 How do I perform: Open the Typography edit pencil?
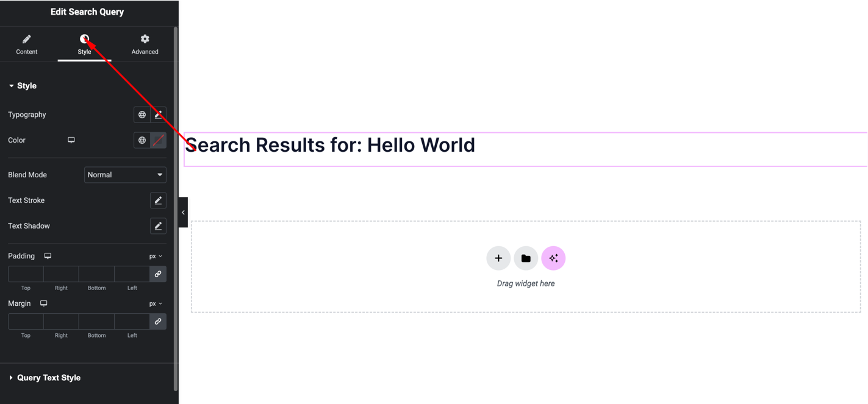[x=158, y=115]
